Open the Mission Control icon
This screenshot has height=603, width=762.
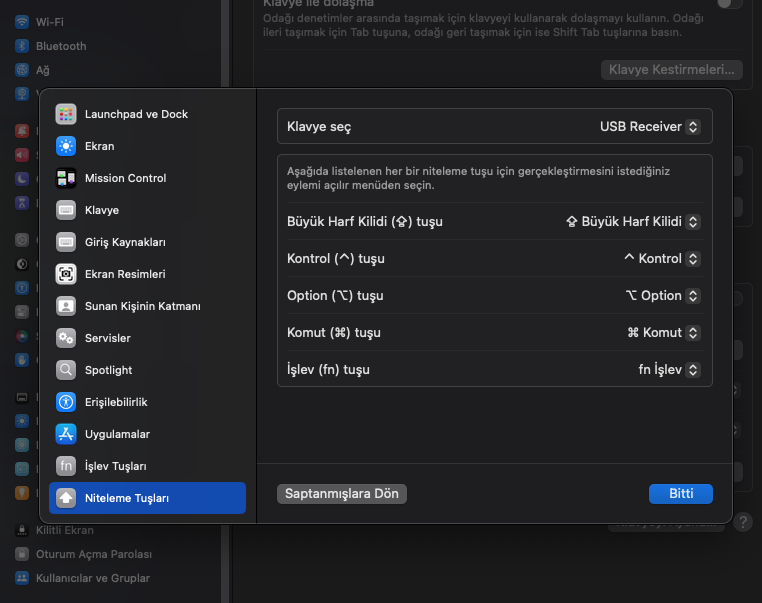point(66,178)
